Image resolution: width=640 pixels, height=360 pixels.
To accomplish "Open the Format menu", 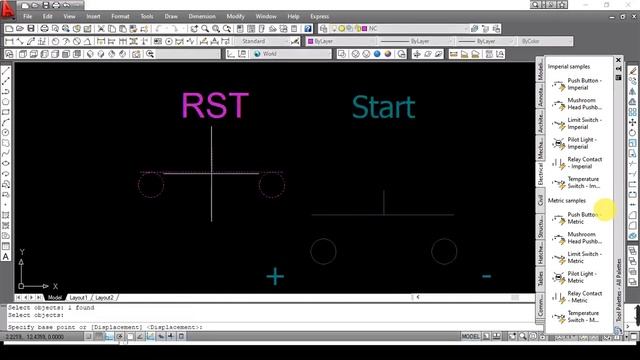I will pyautogui.click(x=120, y=16).
